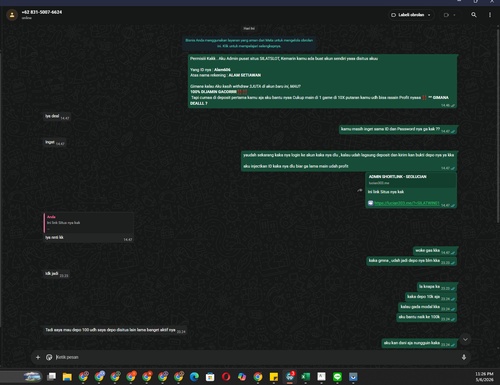This screenshot has height=385, width=500.
Task: Switch to WhatsApp taskbar icon with badge
Action: click(x=290, y=377)
